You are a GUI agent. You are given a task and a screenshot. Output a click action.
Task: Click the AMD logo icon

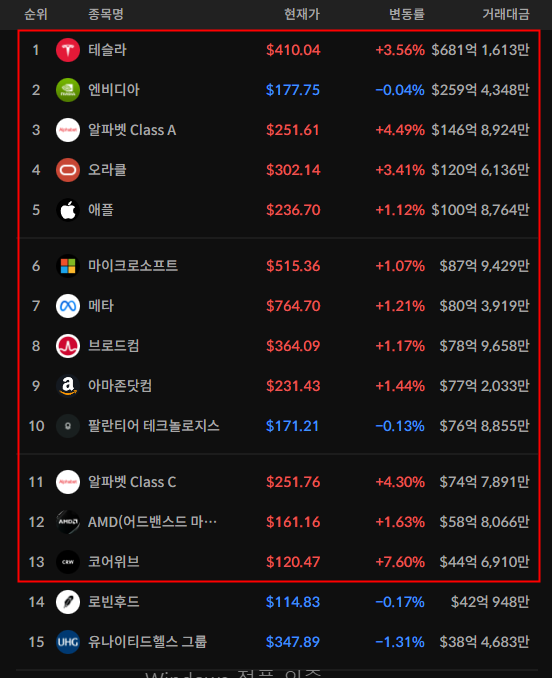click(x=68, y=522)
